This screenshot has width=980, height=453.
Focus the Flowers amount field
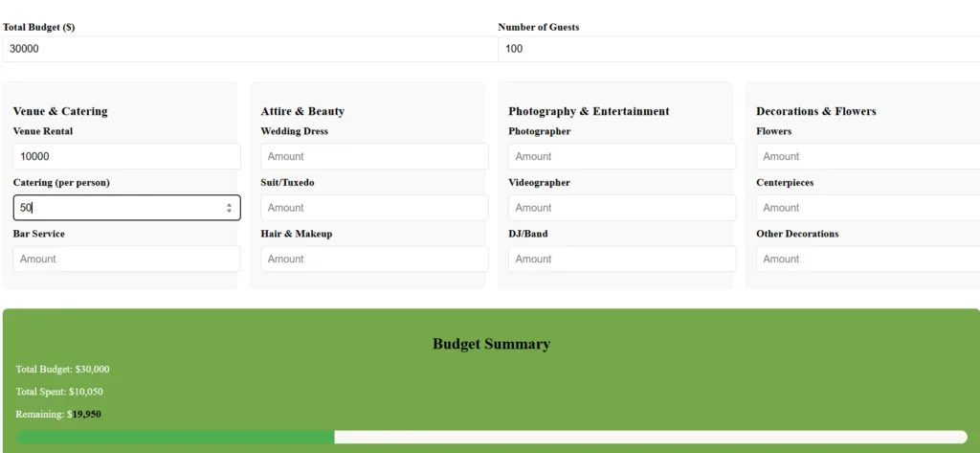[868, 156]
